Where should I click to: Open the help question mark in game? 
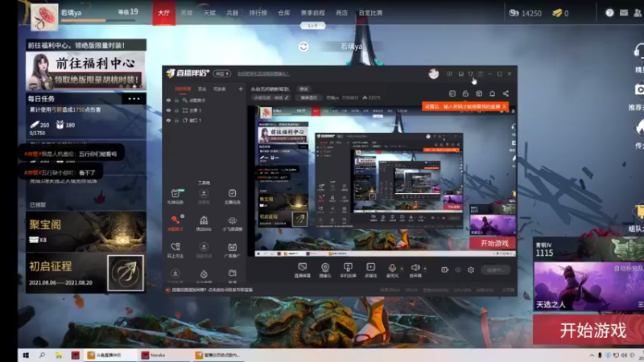[x=609, y=13]
